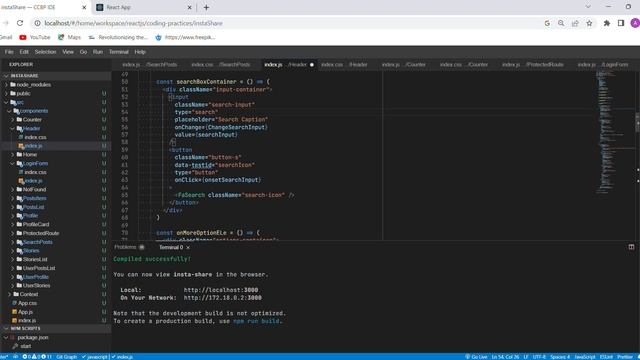
Task: Close the Terminal 0 tab
Action: click(188, 248)
